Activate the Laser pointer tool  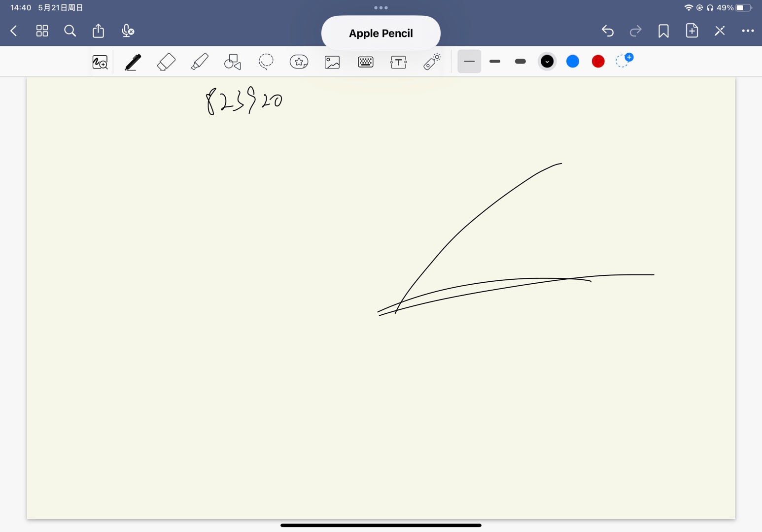[432, 62]
